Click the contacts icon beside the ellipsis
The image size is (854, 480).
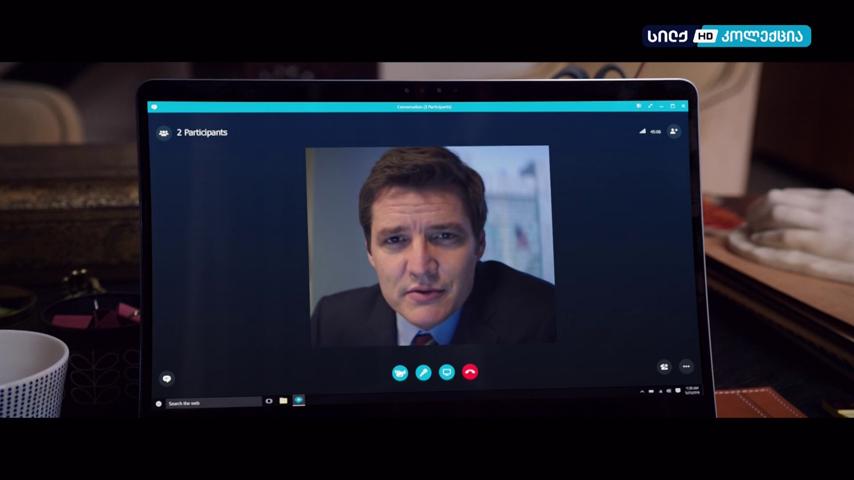pos(664,367)
